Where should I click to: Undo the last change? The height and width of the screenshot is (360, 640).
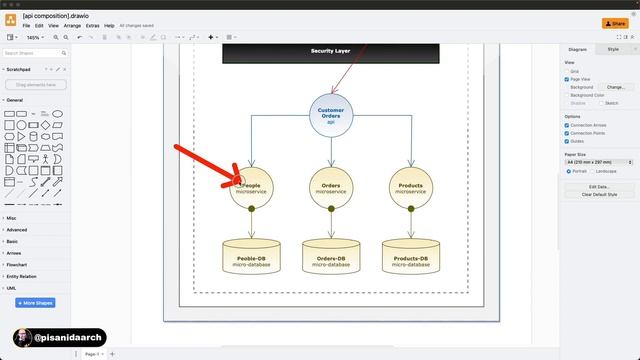click(x=80, y=37)
